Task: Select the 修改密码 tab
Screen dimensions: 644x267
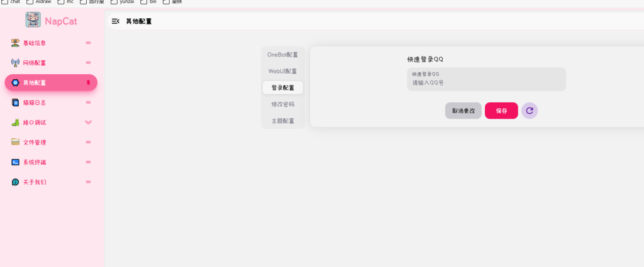Action: coord(282,104)
